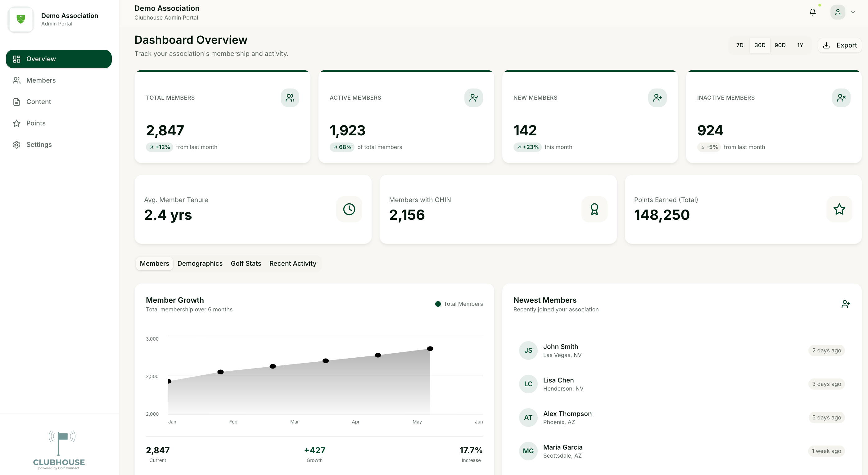Screen dimensions: 868x475
Task: Click the add-member icon on Newest Members panel
Action: 846,304
